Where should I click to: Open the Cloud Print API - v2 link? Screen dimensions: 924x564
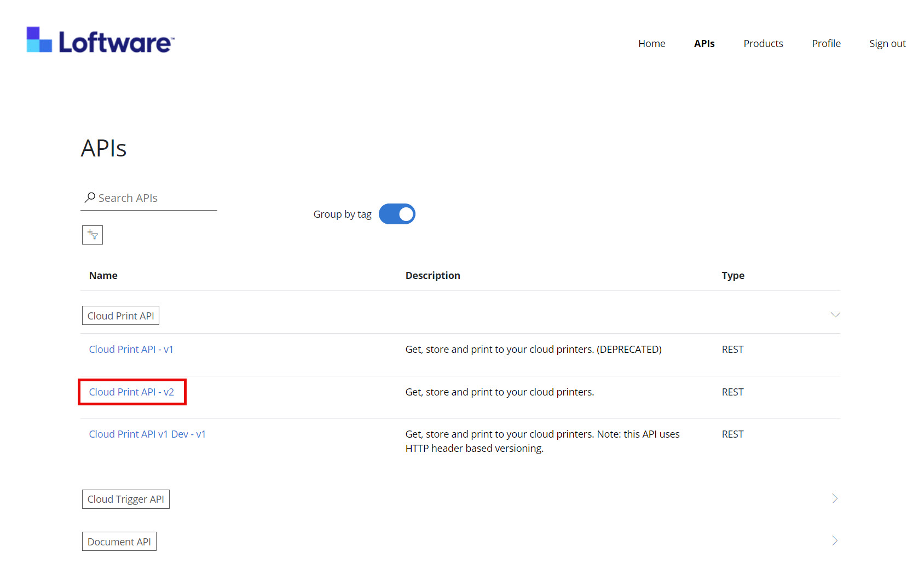131,392
